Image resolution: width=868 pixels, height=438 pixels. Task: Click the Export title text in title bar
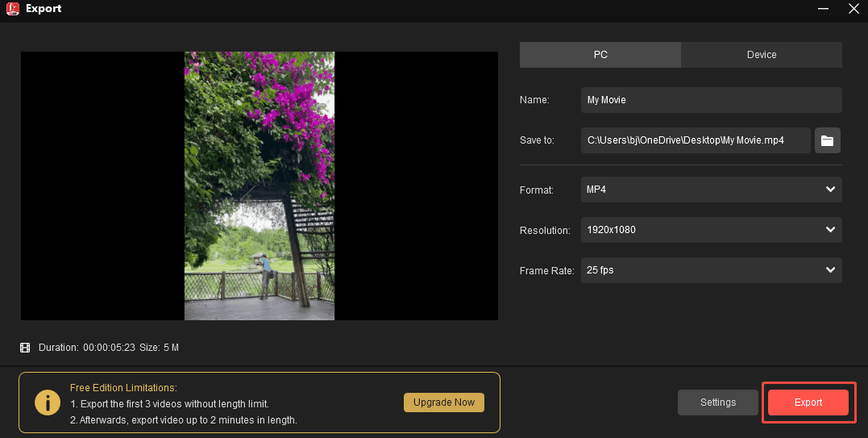point(44,9)
